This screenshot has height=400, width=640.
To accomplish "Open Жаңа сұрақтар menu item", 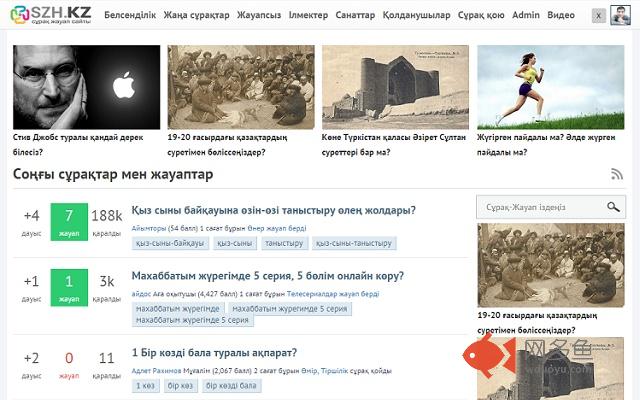I will click(196, 15).
